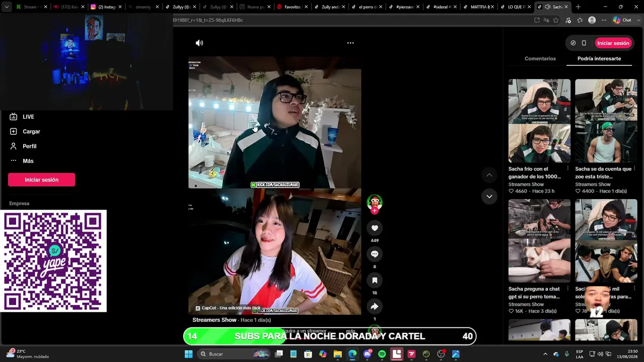Share the video using the arrow icon
The height and width of the screenshot is (362, 644).
(374, 307)
